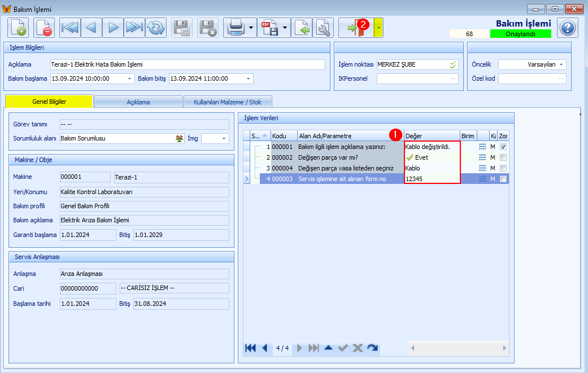Click the Değer column header
This screenshot has width=588, height=373.
[x=432, y=136]
